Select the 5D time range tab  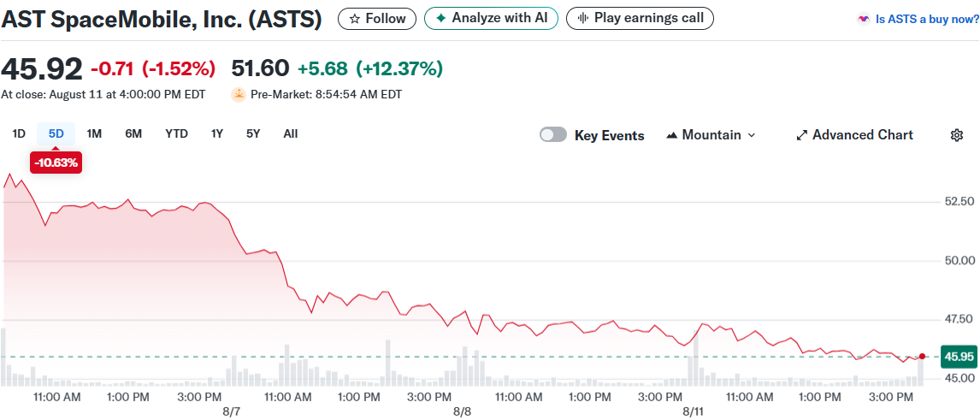pos(56,133)
